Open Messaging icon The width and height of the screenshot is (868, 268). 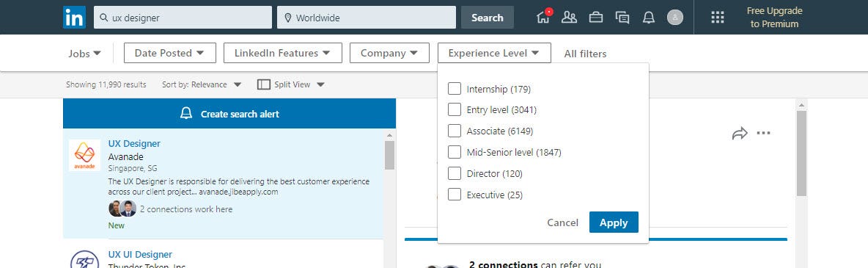622,17
